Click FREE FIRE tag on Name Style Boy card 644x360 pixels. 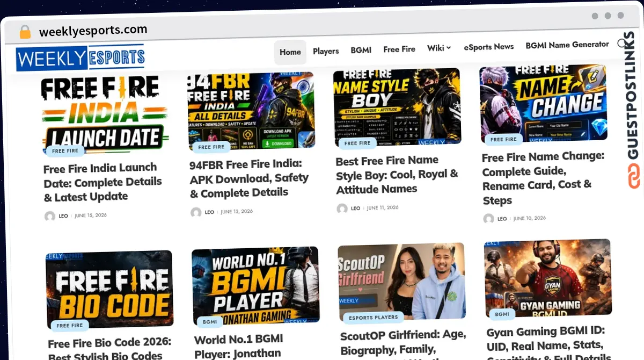357,143
